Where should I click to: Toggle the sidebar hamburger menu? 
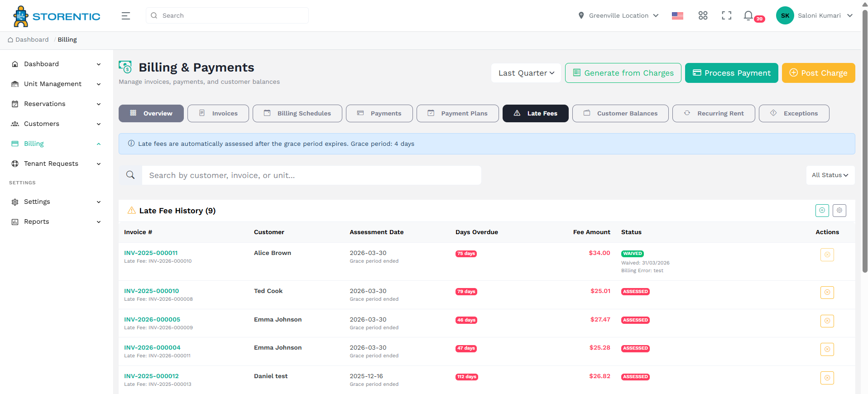click(126, 16)
